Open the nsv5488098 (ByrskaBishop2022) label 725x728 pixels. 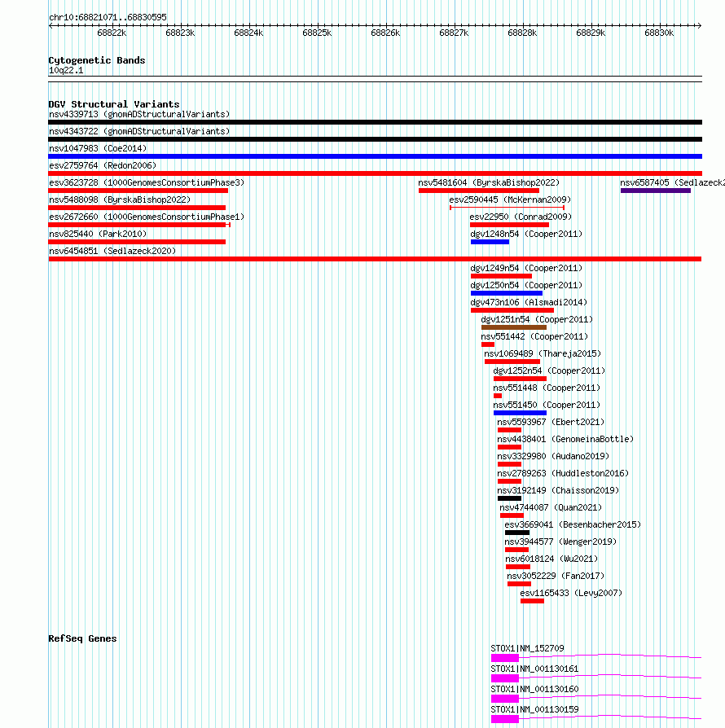120,200
